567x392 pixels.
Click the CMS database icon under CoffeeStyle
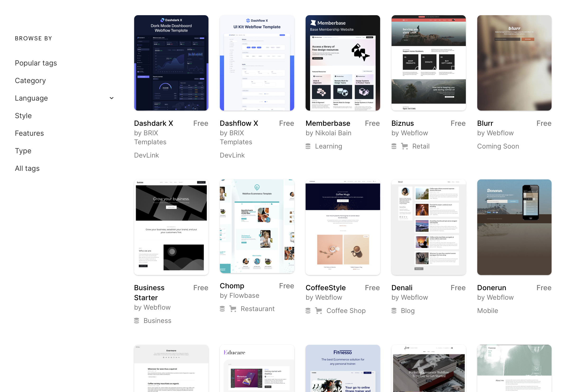(x=308, y=311)
